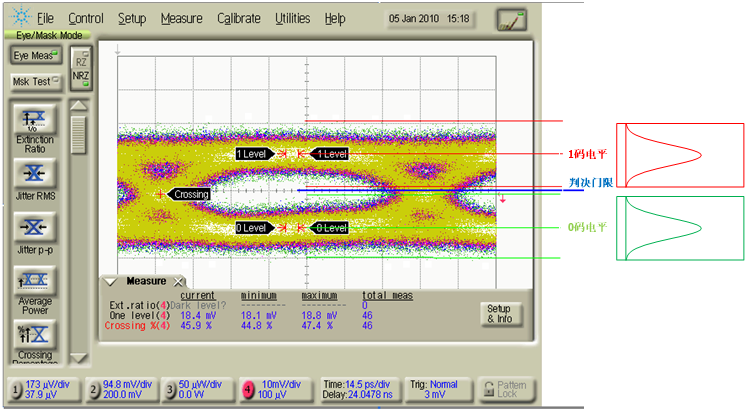Viewport: 748px width, 413px height.
Task: Click the ribbed scroll thumb in measurement toolbar
Action: click(x=79, y=134)
